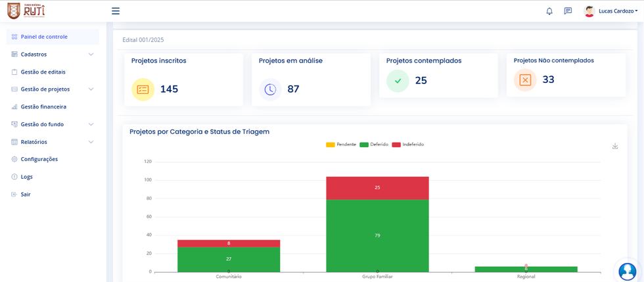Click the Projetos em análise value 87
The height and width of the screenshot is (282, 644).
click(293, 89)
